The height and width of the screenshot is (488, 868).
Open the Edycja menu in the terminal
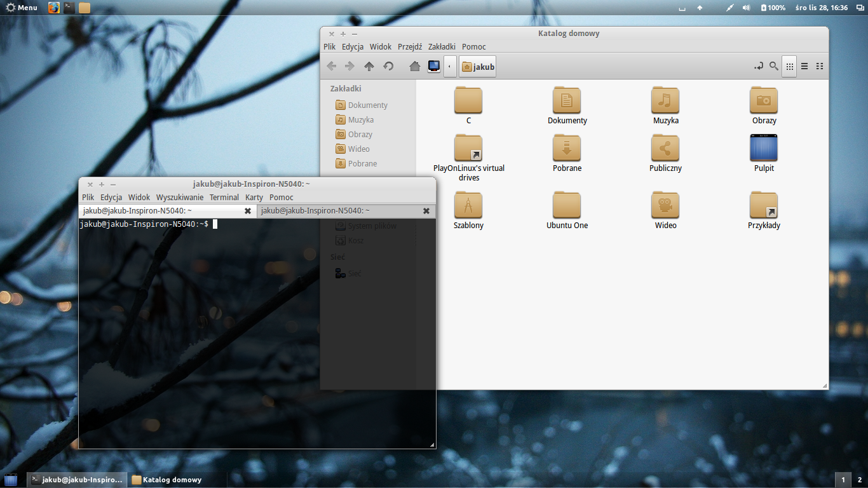111,198
